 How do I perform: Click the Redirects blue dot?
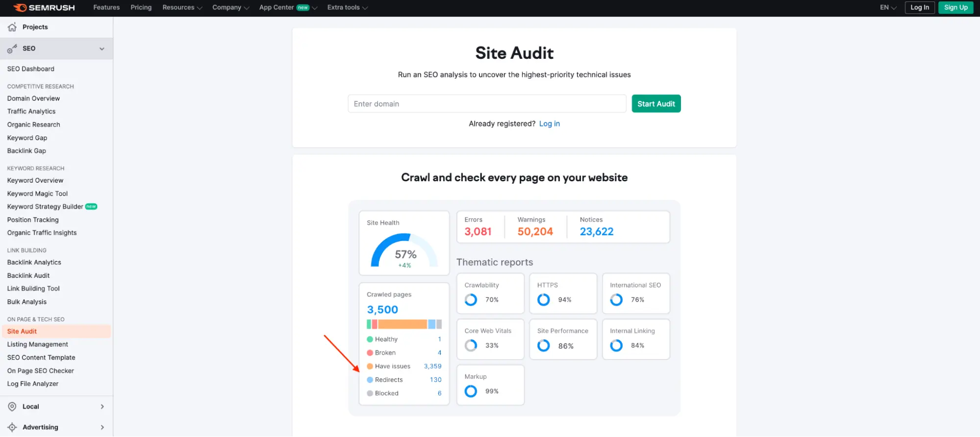370,380
